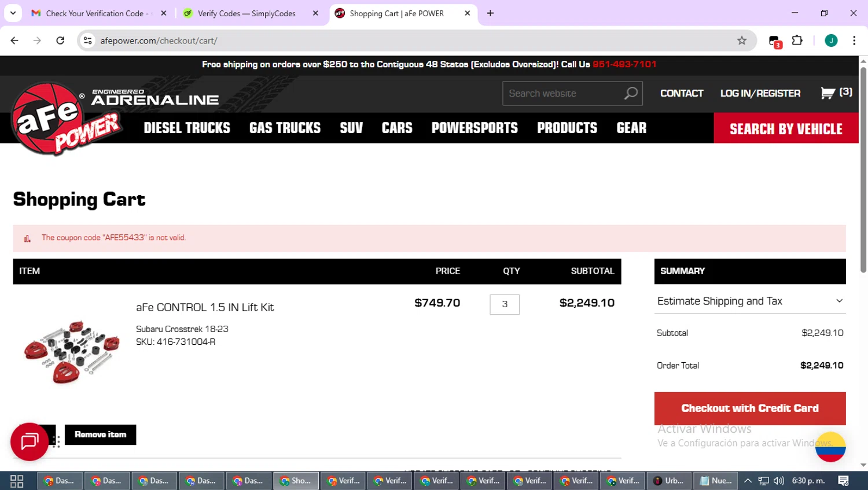Open the CARS menu

[x=397, y=128]
